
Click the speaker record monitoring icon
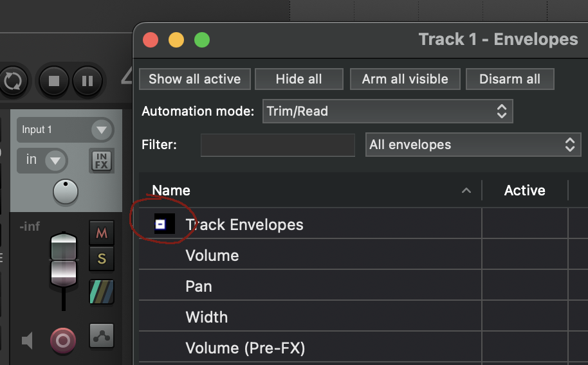27,341
